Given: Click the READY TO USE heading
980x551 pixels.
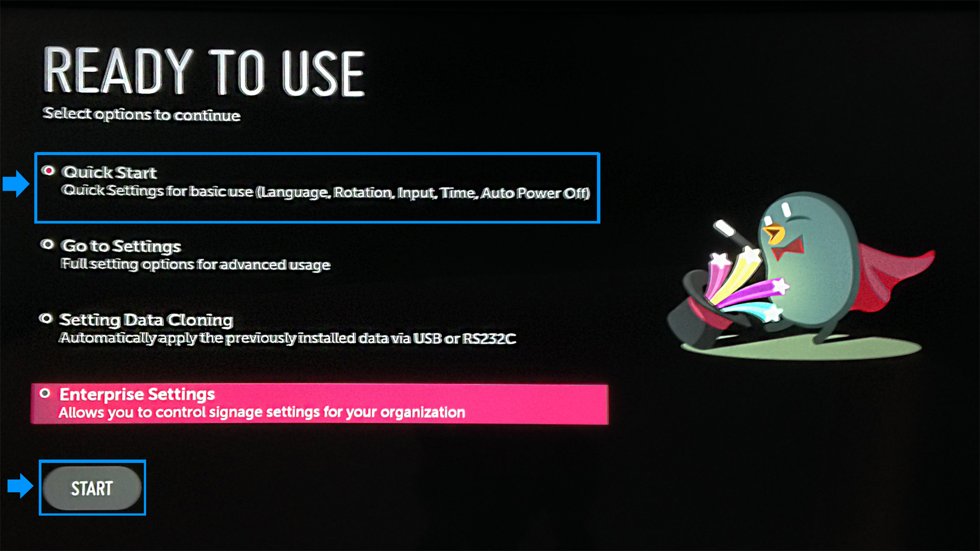Looking at the screenshot, I should pyautogui.click(x=204, y=72).
